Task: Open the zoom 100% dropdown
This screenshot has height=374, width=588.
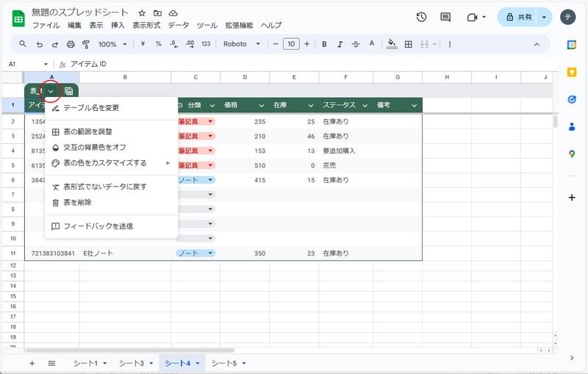Action: pos(112,44)
